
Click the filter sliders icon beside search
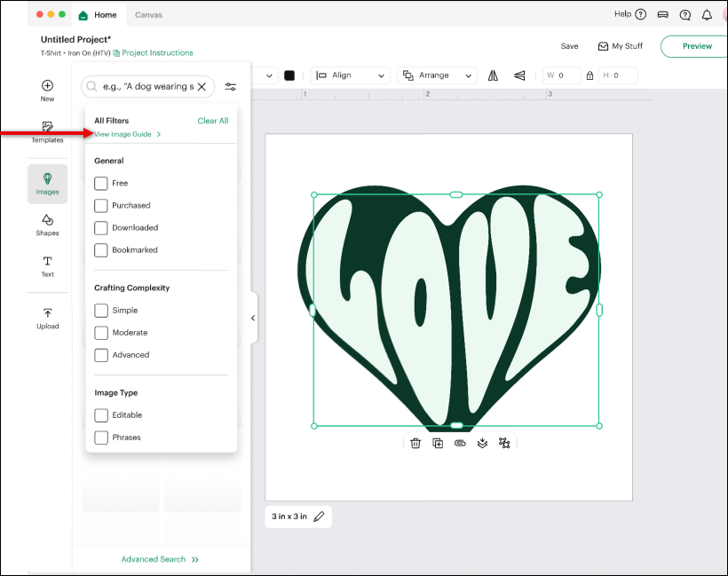pos(231,86)
